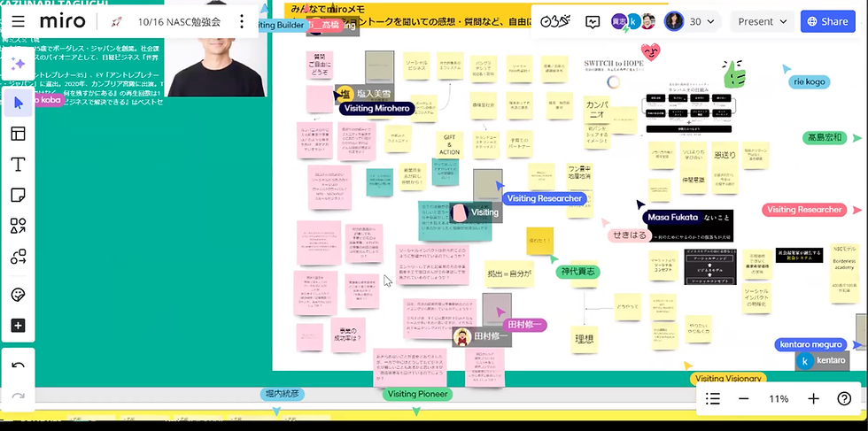Click the blue k collaborator avatar
The image size is (868, 431).
pos(632,21)
